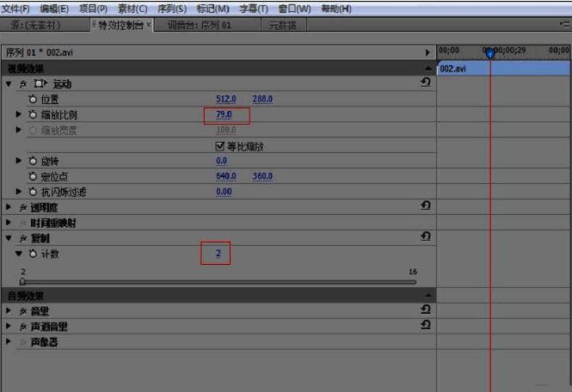
Task: Open the 窗口(W) menu
Action: coord(294,9)
